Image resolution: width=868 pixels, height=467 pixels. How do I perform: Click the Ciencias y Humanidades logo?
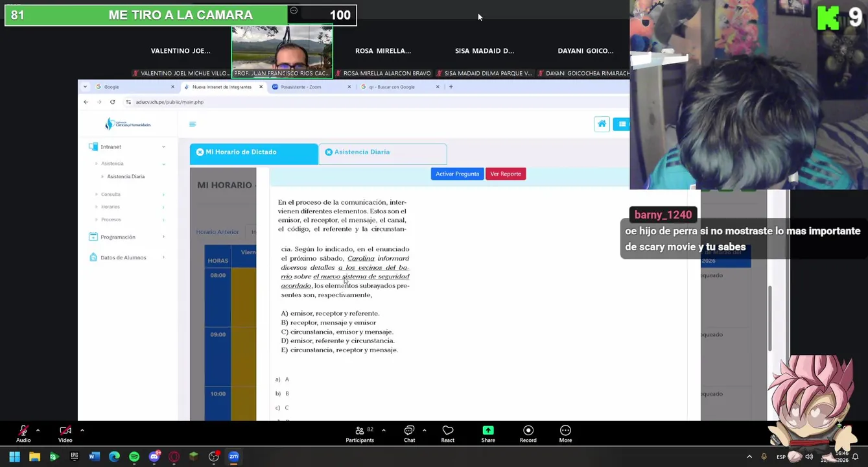click(x=128, y=124)
